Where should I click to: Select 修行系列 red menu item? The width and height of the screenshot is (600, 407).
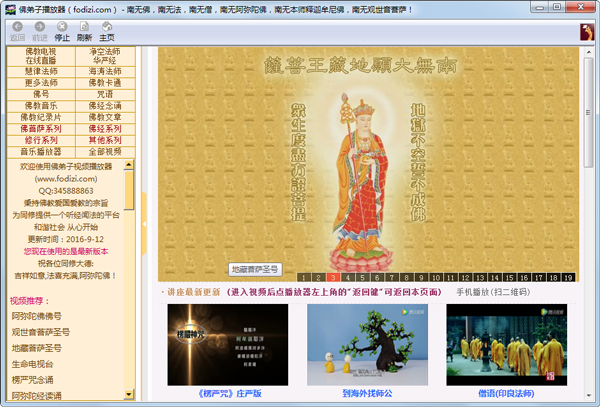click(x=41, y=140)
